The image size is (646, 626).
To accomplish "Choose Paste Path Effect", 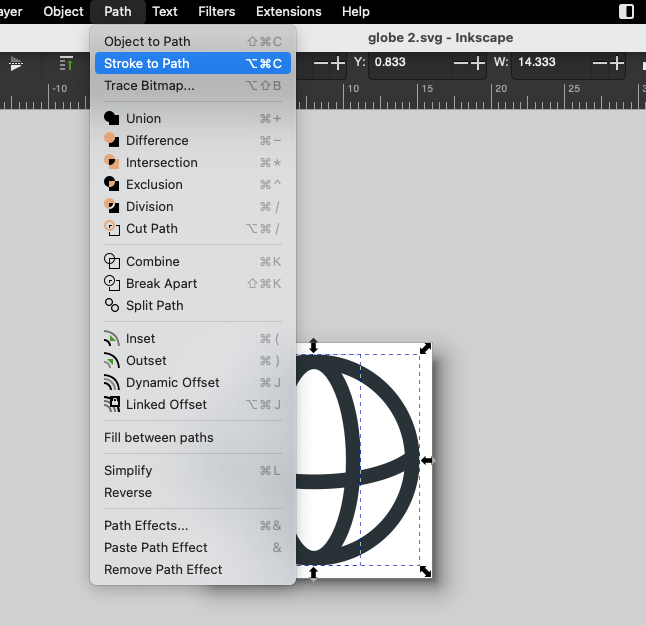I will tap(193, 548).
